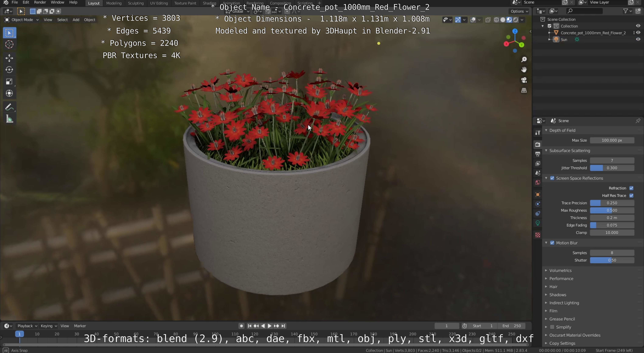The height and width of the screenshot is (353, 644).
Task: Toggle the camera view icon
Action: [x=524, y=80]
